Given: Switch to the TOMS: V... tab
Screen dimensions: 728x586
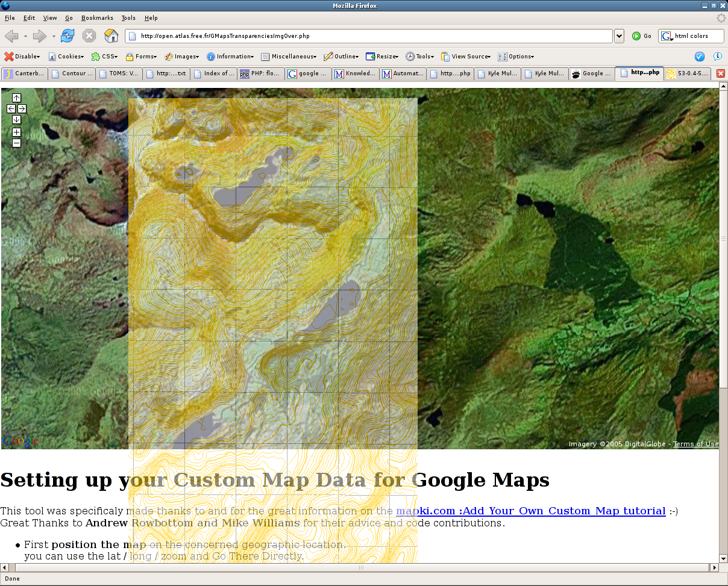Looking at the screenshot, I should 119,73.
